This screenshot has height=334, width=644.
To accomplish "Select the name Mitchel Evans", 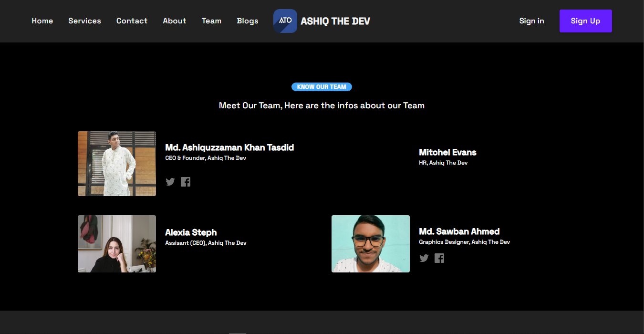I will pos(447,152).
